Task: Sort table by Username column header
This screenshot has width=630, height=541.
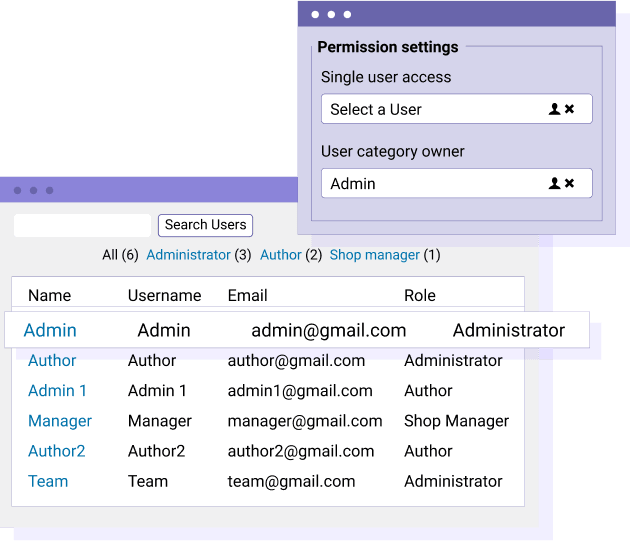Action: 164,295
